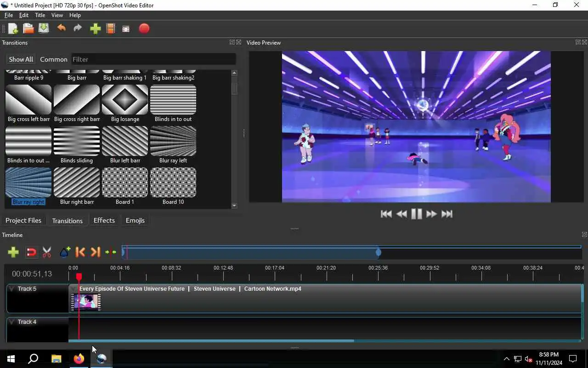This screenshot has height=368, width=588.
Task: Jump to end of the video preview
Action: (447, 214)
